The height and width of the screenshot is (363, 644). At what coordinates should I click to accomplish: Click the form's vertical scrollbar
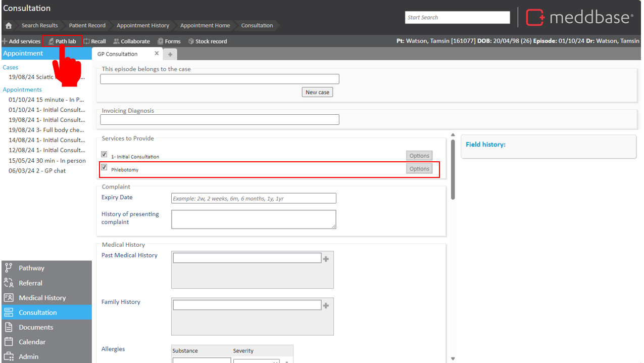point(453,169)
